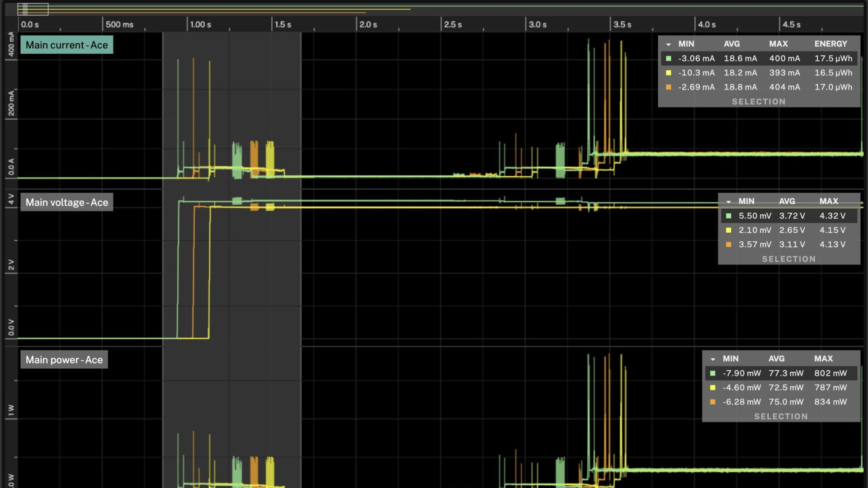Click SELECTION label in current statistics panel

pos(759,102)
